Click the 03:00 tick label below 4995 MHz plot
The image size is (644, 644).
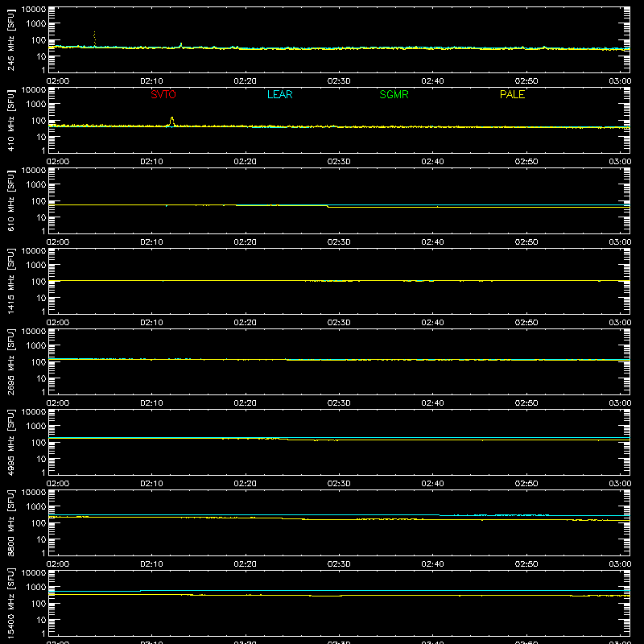[620, 484]
